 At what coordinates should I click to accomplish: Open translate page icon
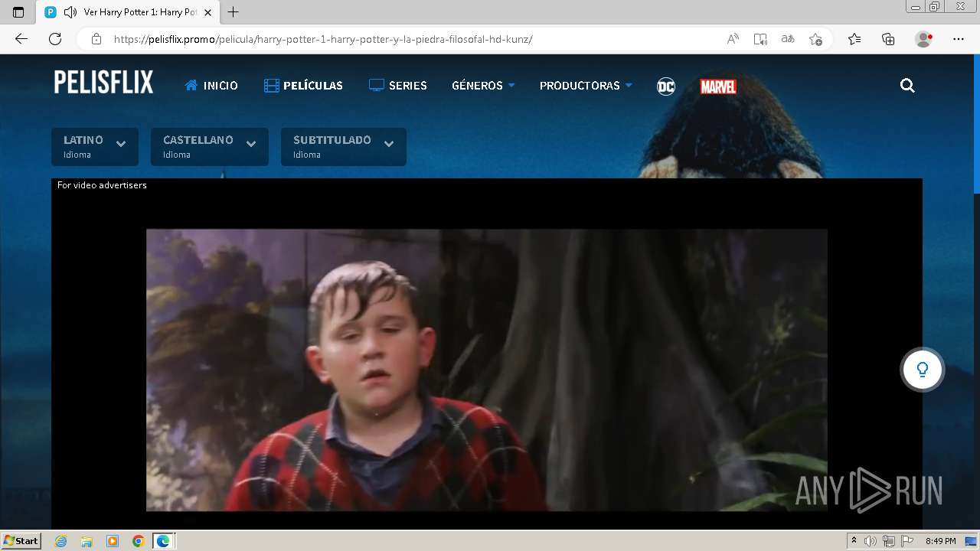(788, 39)
